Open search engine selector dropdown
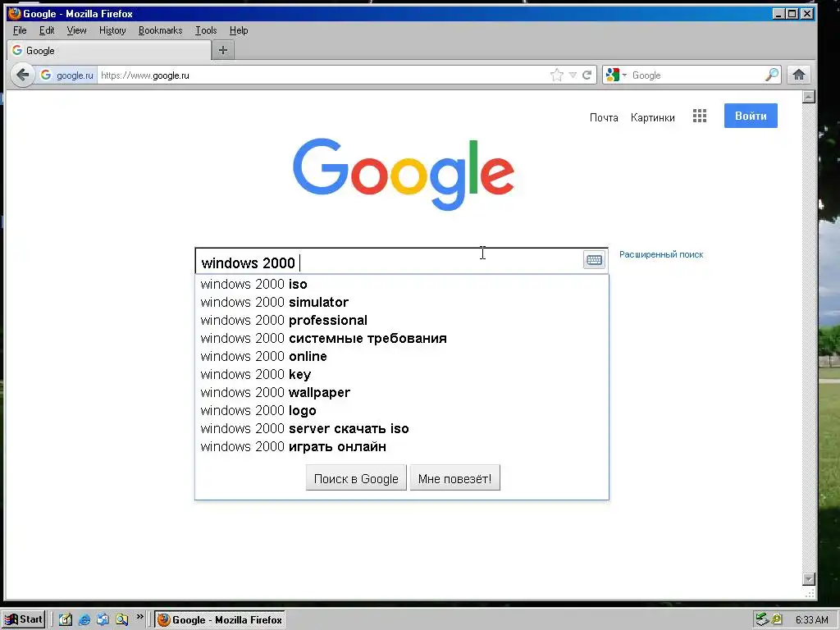Viewport: 840px width, 630px height. [616, 75]
